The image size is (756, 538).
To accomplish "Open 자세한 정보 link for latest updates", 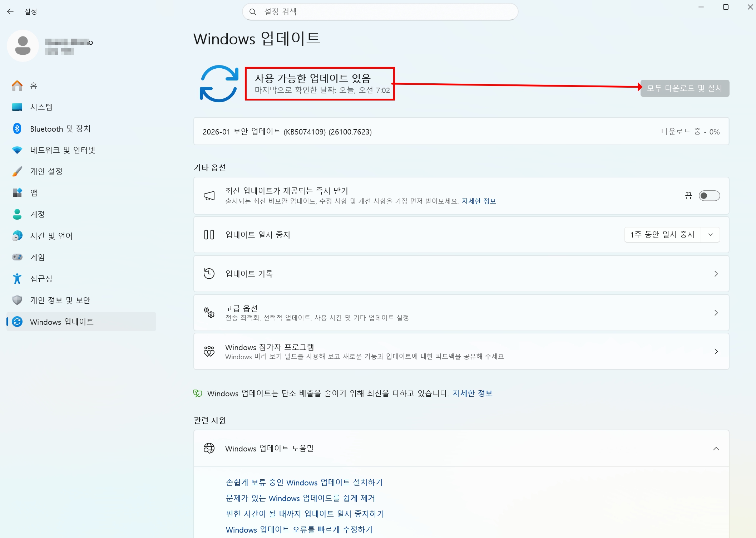I will [x=479, y=201].
